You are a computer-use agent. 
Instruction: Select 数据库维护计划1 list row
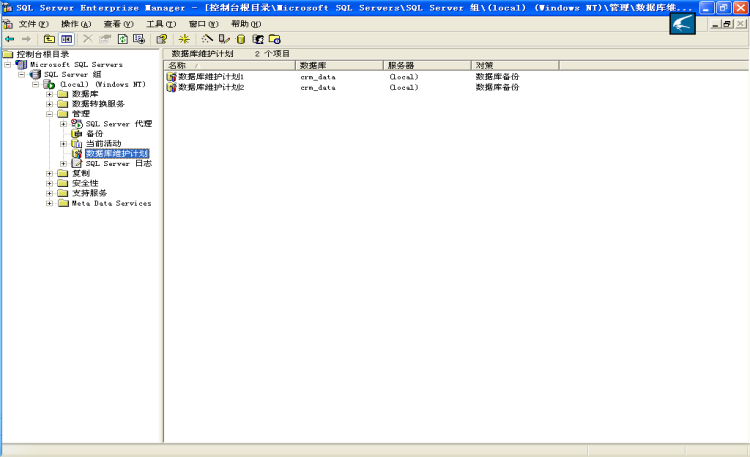pos(211,77)
